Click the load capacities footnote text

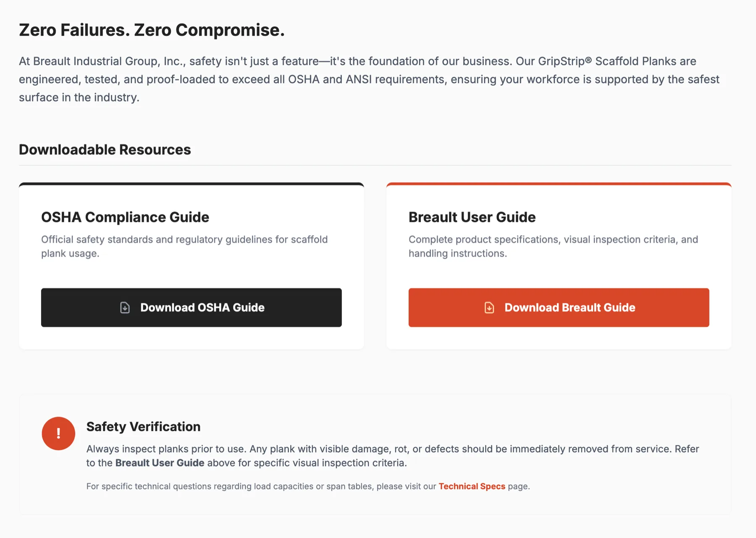(x=308, y=486)
